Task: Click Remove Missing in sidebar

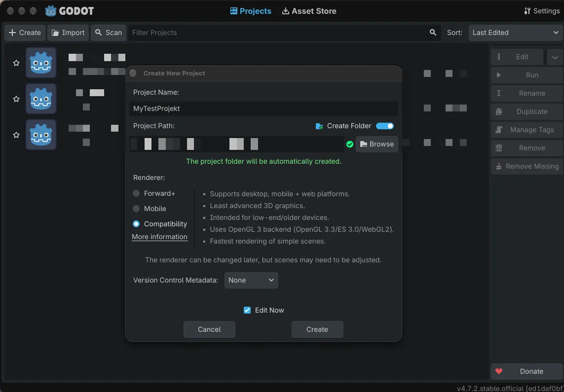Action: [527, 166]
